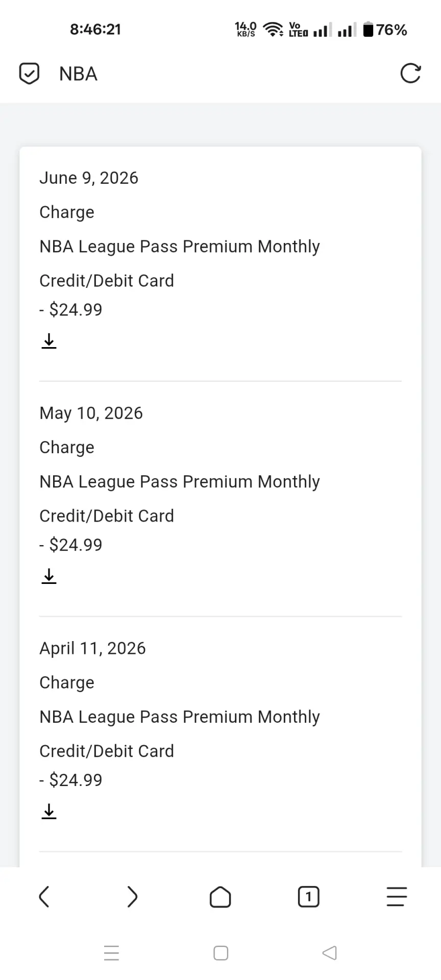Tap the Wi-Fi status icon
The height and width of the screenshot is (980, 441).
tap(274, 30)
